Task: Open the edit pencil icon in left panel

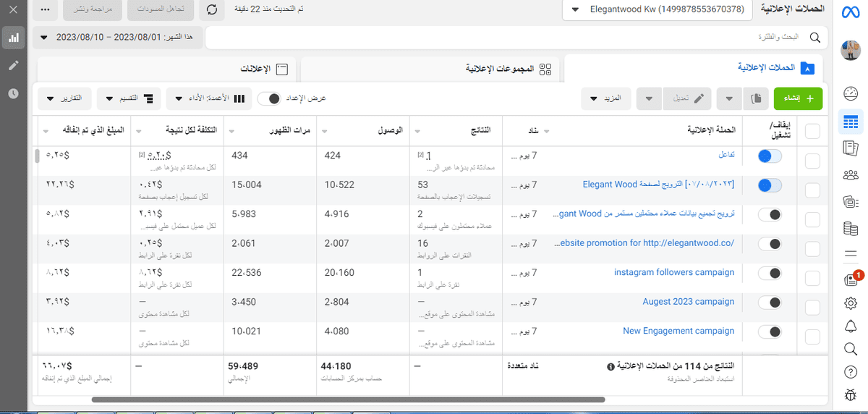Action: (13, 65)
